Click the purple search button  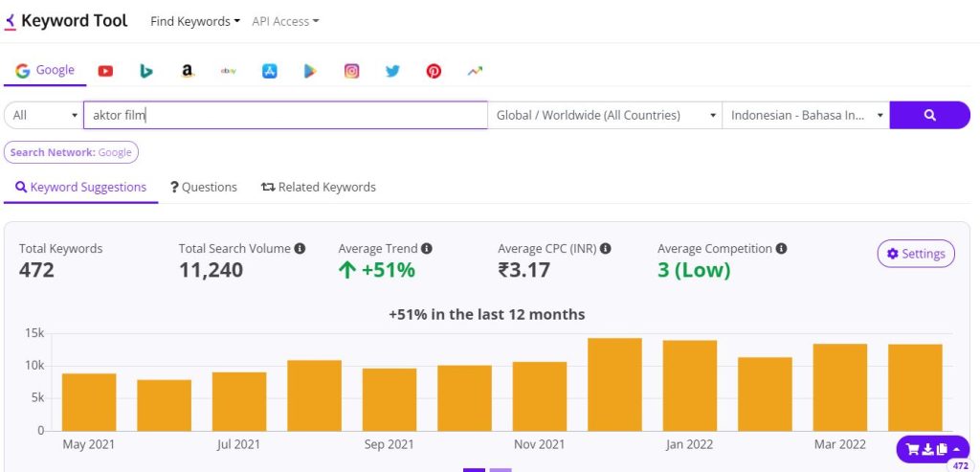930,116
